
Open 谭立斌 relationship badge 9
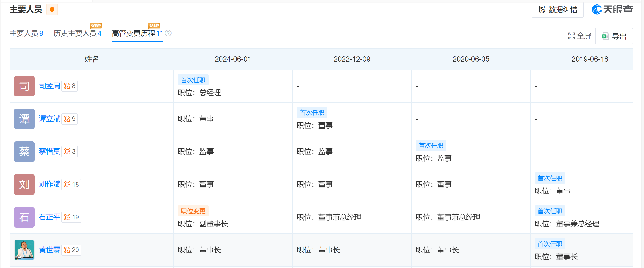pyautogui.click(x=70, y=119)
